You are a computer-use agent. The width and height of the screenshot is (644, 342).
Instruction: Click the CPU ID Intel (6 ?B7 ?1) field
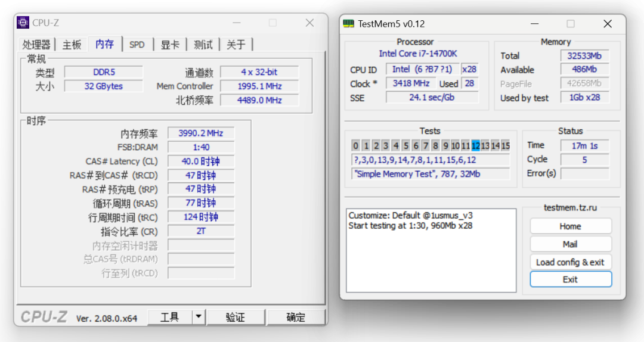click(422, 69)
